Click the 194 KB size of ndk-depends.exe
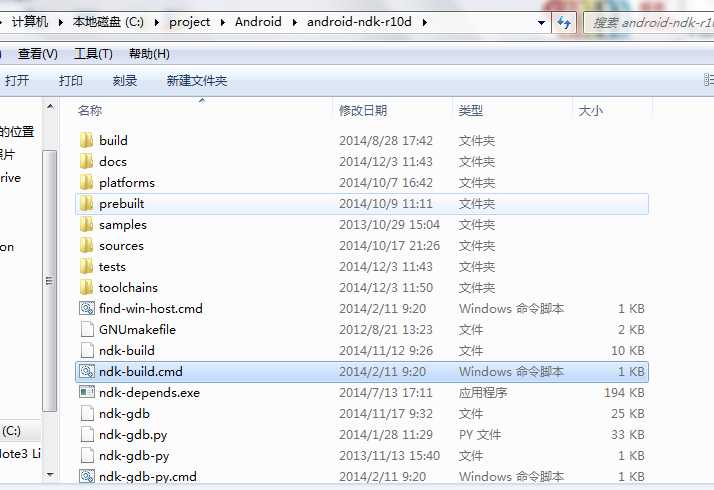 624,393
